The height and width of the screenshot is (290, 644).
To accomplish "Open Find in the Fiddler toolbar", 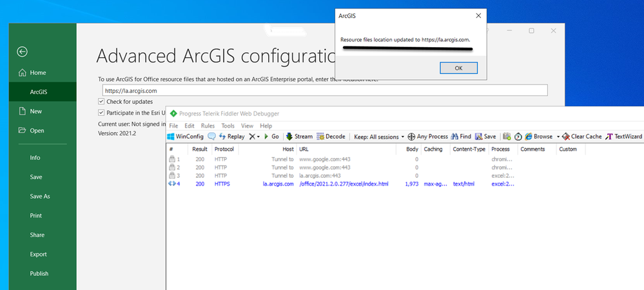I will point(461,137).
